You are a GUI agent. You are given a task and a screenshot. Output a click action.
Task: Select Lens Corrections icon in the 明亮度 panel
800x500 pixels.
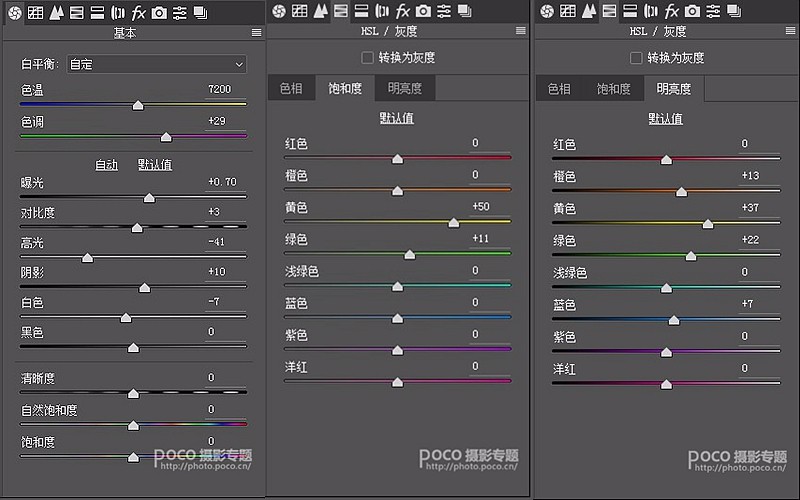tap(651, 11)
